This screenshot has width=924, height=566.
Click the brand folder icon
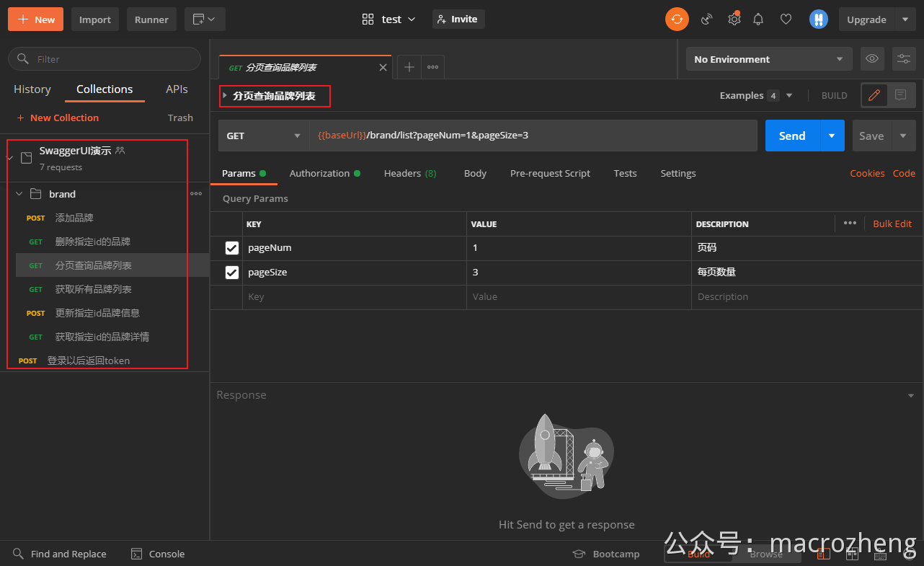(35, 194)
